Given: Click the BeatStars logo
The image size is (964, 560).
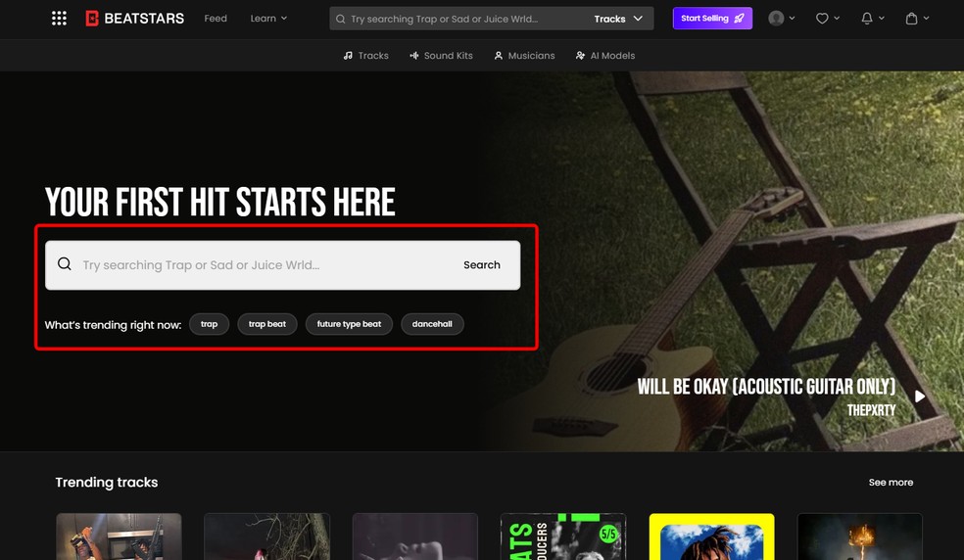Looking at the screenshot, I should 134,19.
